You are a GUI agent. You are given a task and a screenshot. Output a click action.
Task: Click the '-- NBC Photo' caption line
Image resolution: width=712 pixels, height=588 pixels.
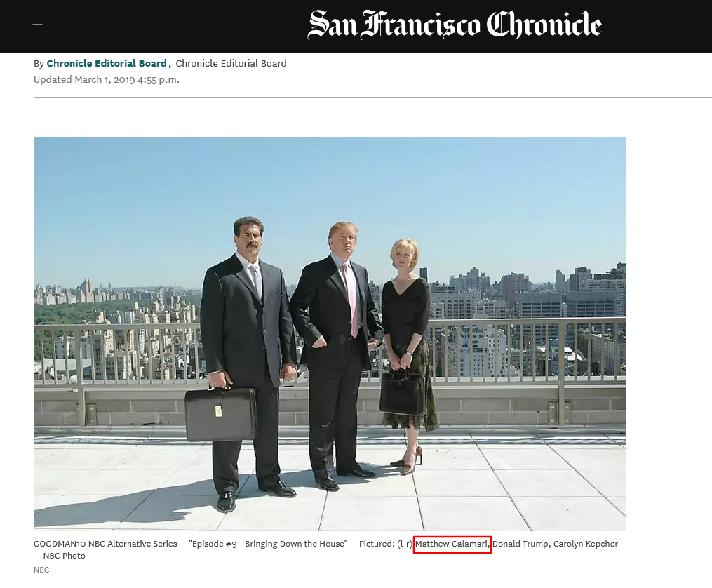coord(60,556)
